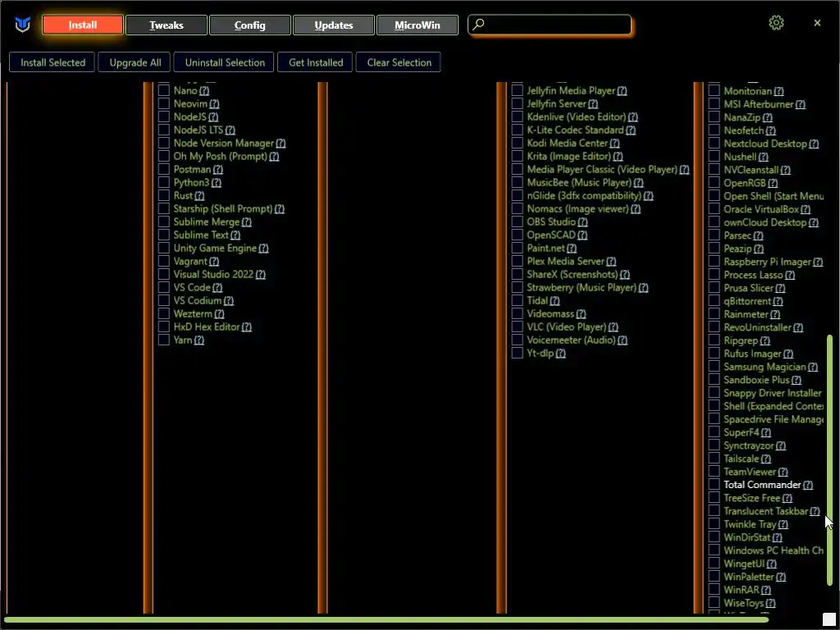Click the Raspberry Pi Imager label
Screen dimensions: 840x630
click(x=767, y=262)
